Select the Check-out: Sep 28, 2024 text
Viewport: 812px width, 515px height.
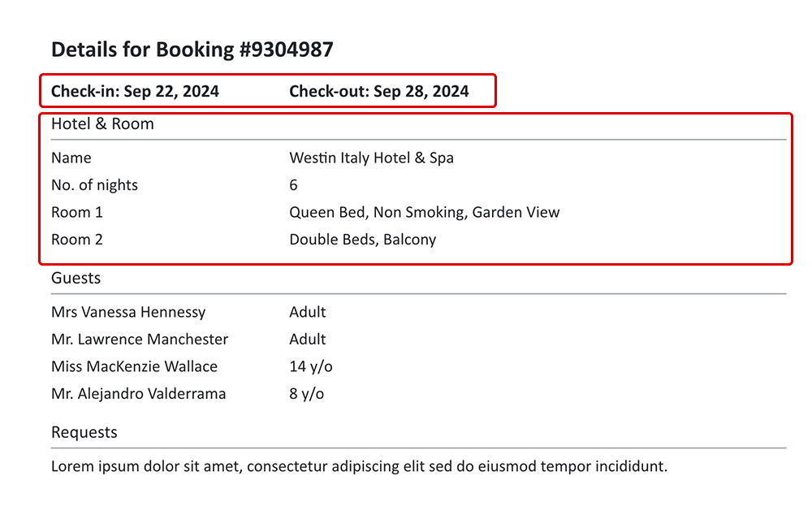click(379, 91)
